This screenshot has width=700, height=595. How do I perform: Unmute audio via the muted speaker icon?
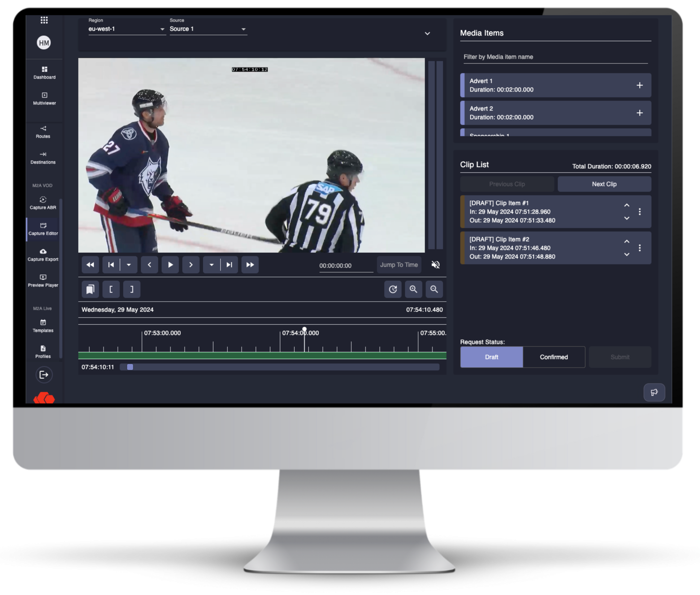click(x=435, y=265)
